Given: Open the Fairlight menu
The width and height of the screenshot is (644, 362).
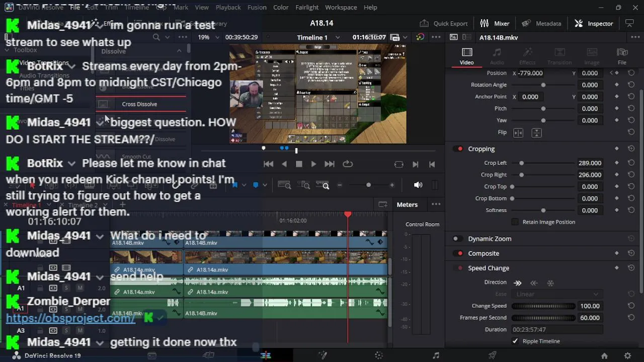Looking at the screenshot, I should (307, 7).
